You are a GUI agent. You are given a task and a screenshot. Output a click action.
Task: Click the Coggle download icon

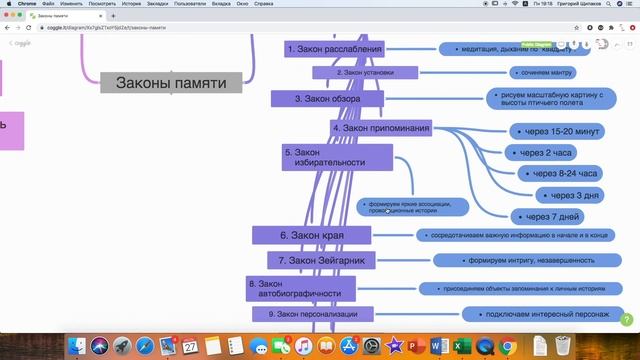587,44
